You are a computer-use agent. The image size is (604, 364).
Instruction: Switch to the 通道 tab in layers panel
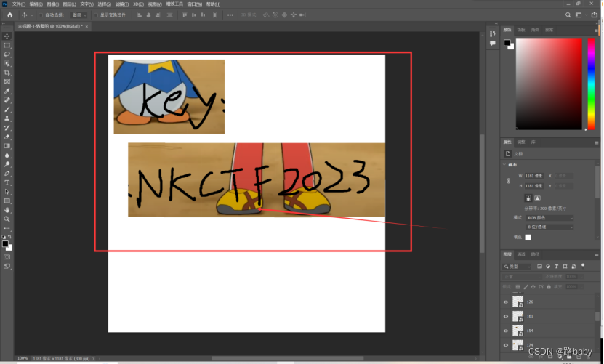tap(521, 254)
